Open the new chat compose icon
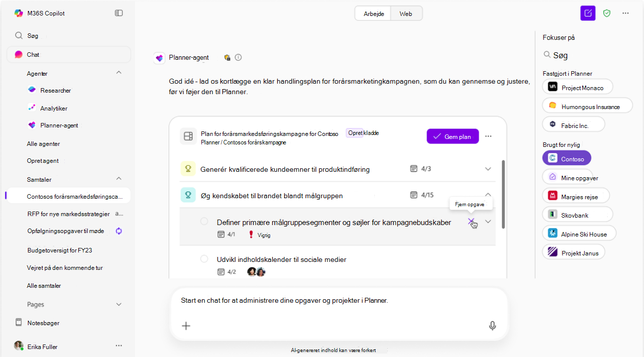This screenshot has width=644, height=357. (x=588, y=13)
